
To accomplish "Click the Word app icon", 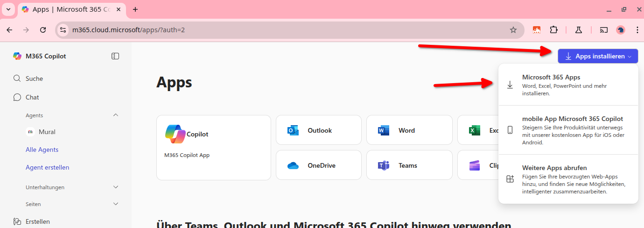I will (384, 130).
